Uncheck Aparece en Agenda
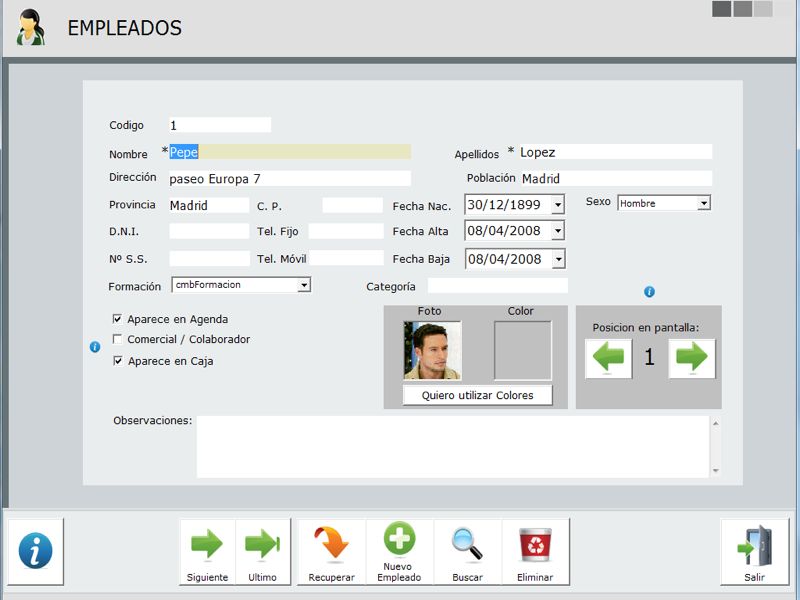800x600 pixels. (118, 319)
